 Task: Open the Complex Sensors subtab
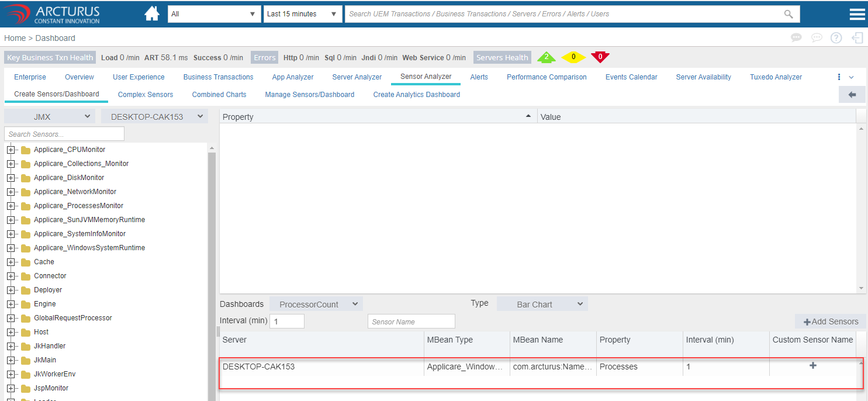click(x=146, y=95)
